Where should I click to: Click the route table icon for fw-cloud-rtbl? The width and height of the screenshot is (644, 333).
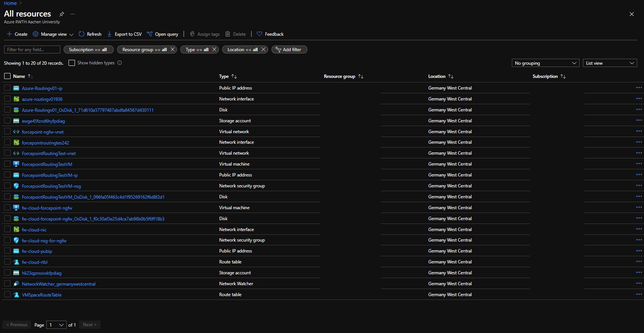pos(16,262)
